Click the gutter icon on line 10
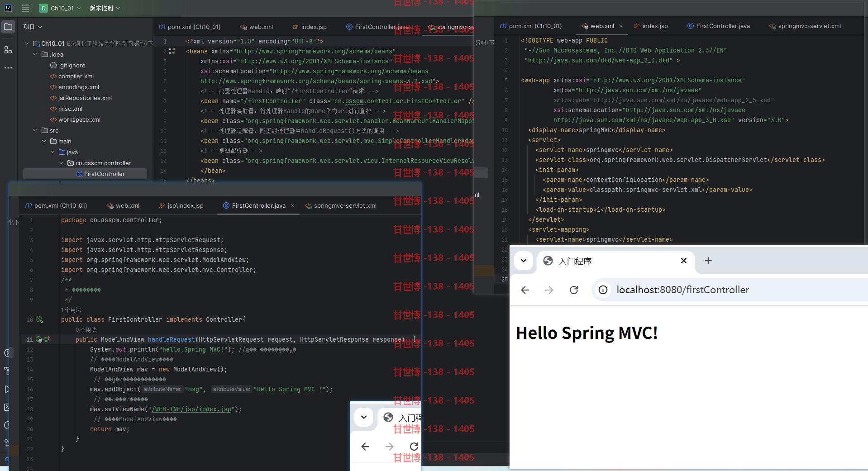 pyautogui.click(x=39, y=319)
